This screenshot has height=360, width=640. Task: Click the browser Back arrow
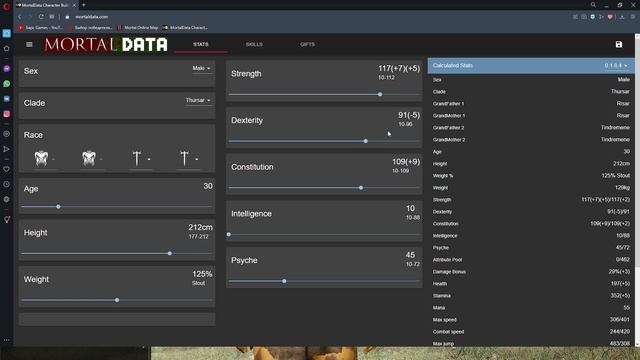19,17
